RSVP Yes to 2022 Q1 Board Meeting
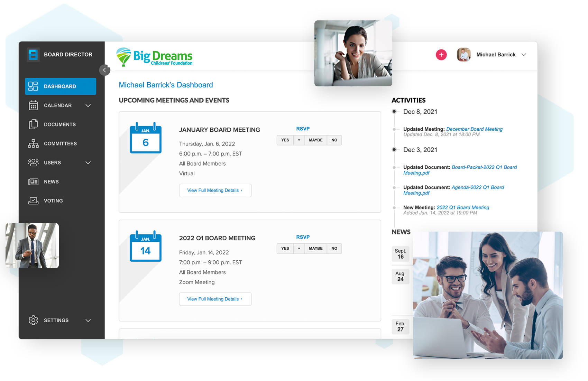The width and height of the screenshot is (588, 381). tap(285, 249)
